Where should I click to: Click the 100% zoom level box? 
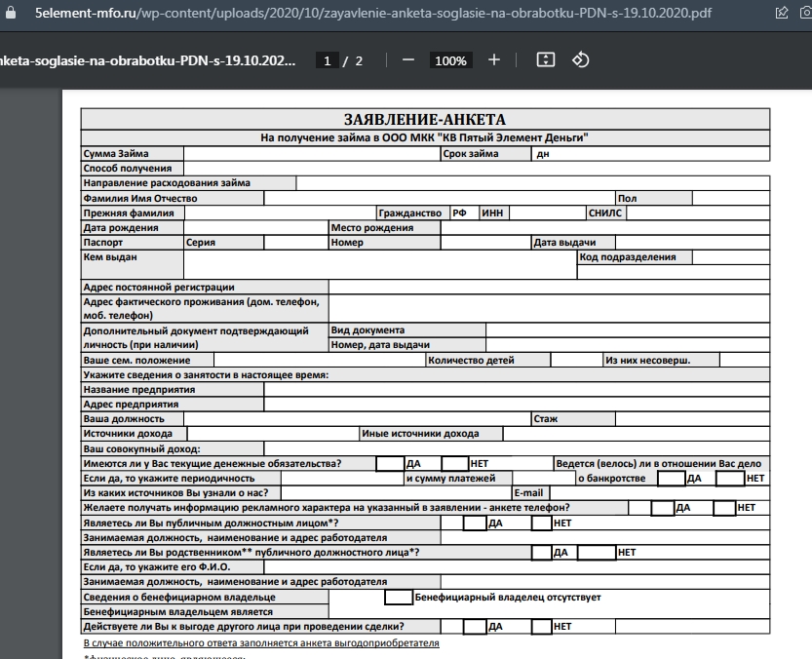pos(450,60)
